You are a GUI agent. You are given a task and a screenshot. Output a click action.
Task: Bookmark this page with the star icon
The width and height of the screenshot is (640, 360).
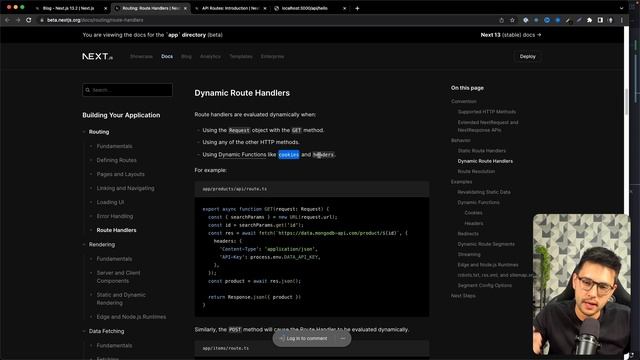512,20
